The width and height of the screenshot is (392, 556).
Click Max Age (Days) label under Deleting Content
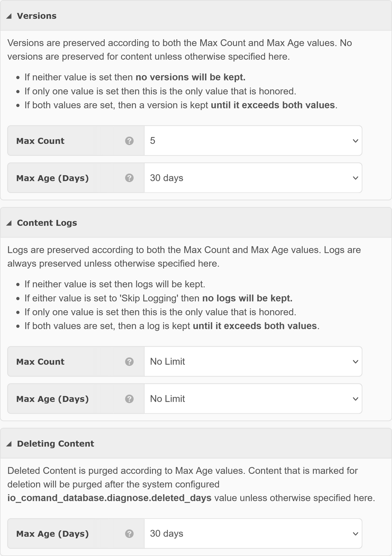[x=52, y=534]
